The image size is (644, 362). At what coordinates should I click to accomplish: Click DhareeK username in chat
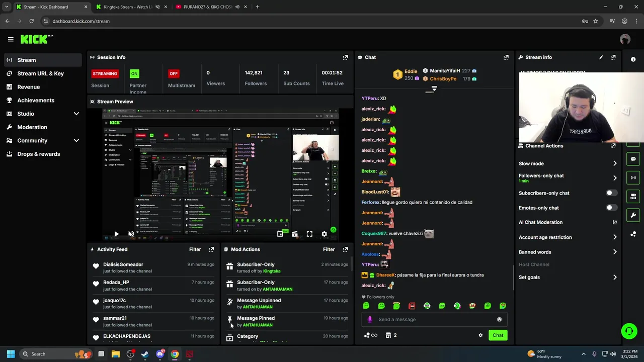click(385, 275)
